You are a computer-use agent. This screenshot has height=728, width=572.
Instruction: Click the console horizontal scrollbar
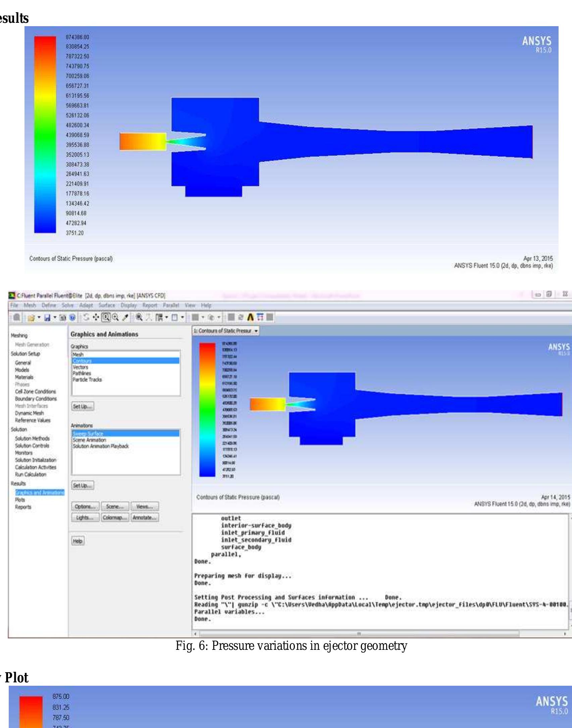coord(359,634)
